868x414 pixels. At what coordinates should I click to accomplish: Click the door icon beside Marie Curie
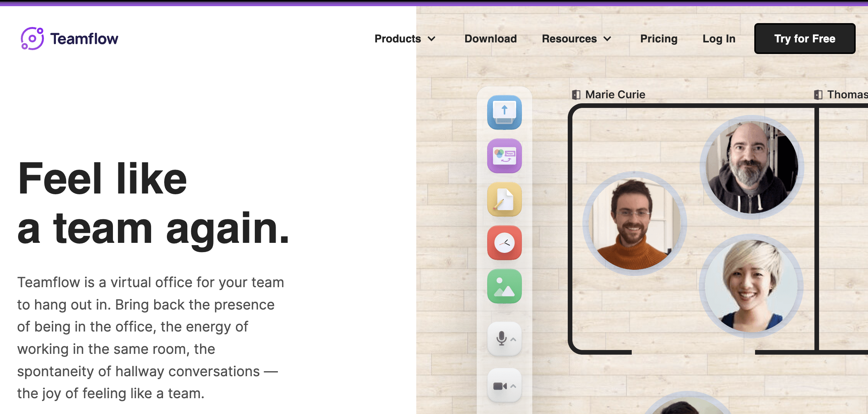[576, 95]
